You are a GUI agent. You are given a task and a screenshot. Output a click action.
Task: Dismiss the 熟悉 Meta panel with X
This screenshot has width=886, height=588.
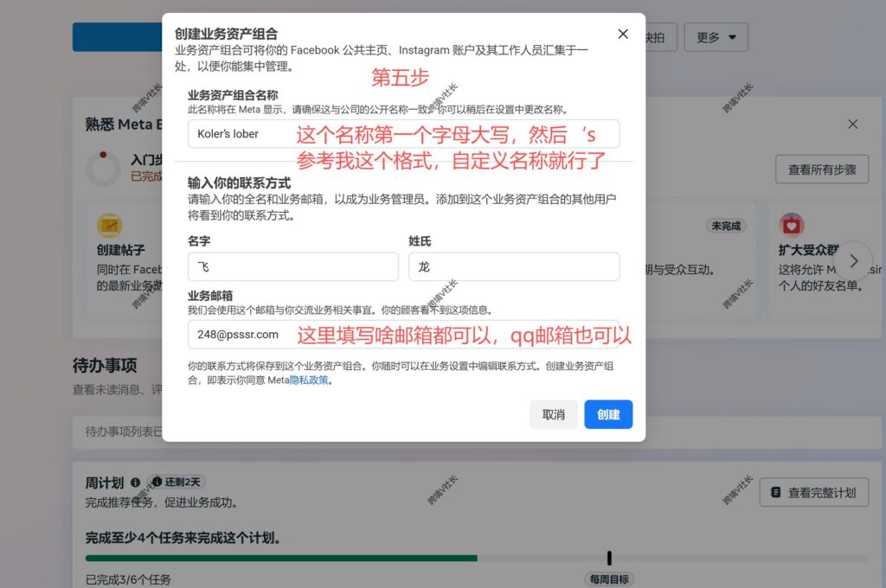point(852,125)
